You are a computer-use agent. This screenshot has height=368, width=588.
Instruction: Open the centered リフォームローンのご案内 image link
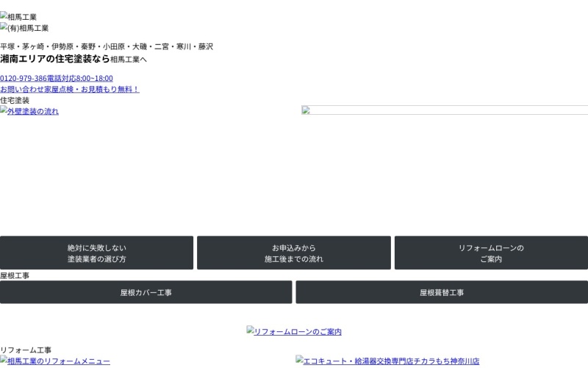point(294,331)
